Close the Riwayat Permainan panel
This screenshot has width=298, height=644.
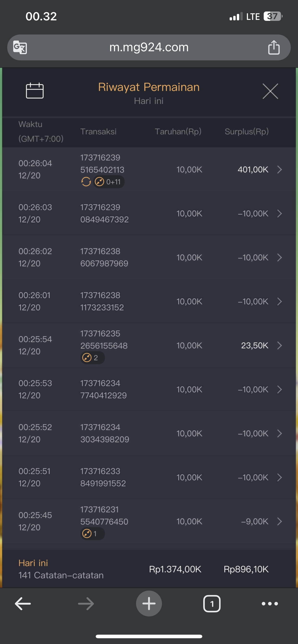pyautogui.click(x=270, y=91)
